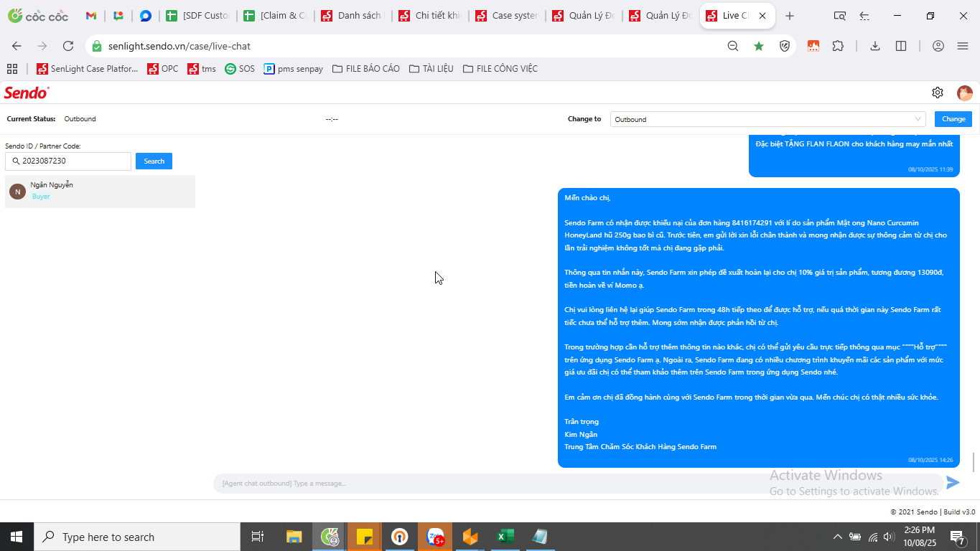Open the SOS bookmark
This screenshot has width=980, height=551.
point(240,69)
